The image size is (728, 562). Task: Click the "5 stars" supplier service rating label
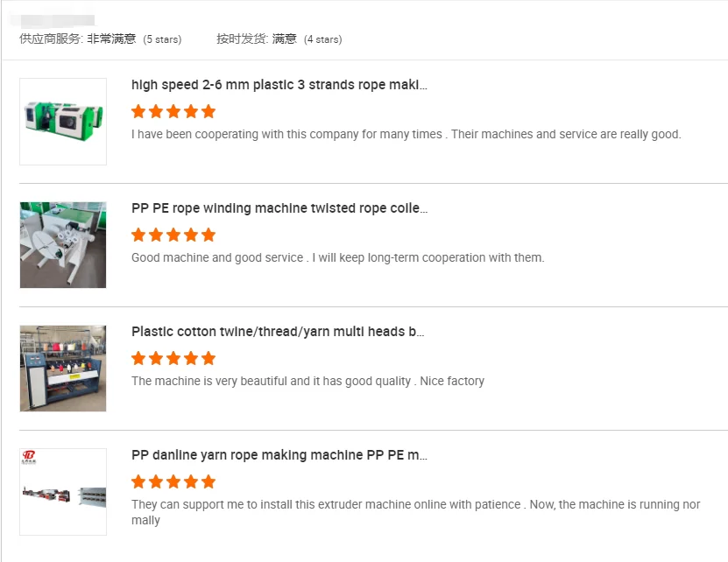tap(162, 39)
